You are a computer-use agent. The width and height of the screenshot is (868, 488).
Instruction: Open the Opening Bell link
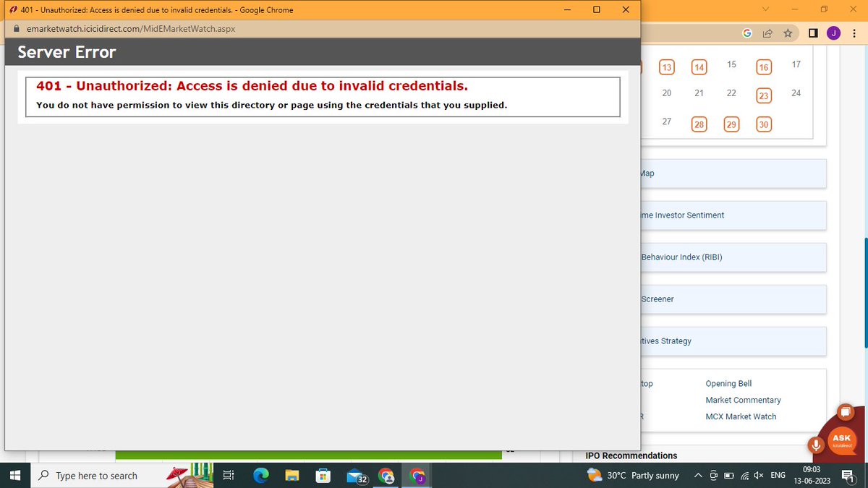pyautogui.click(x=728, y=383)
